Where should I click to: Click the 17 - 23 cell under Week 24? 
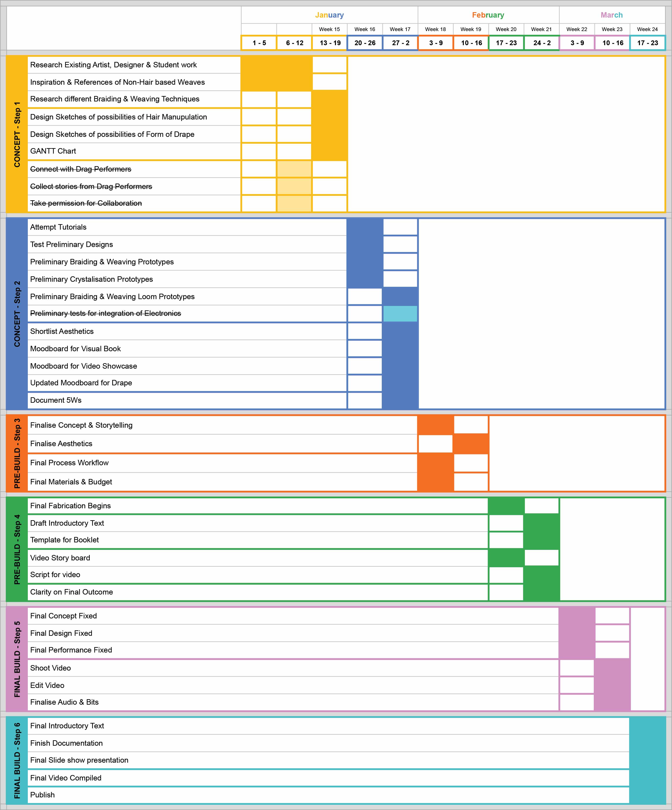coord(647,43)
